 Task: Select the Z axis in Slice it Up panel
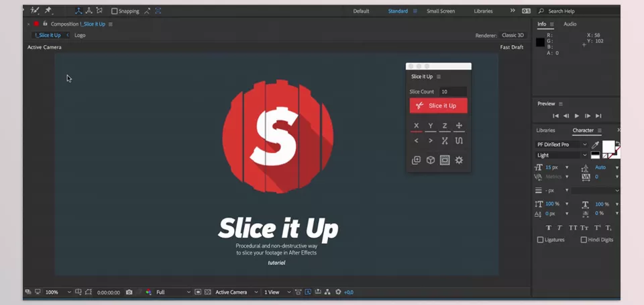[x=445, y=126]
